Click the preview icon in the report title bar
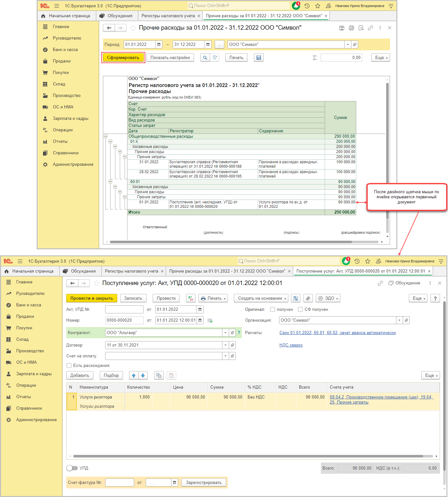Screen dimensions: 448x497 [361, 28]
